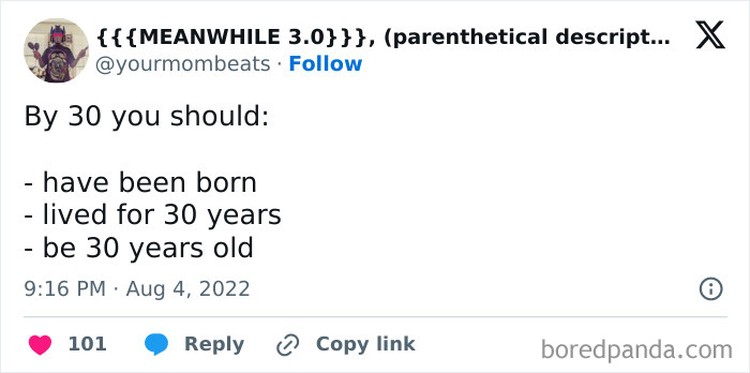The image size is (750, 373).
Task: Click the boredpanda.com watermark
Action: 637,350
